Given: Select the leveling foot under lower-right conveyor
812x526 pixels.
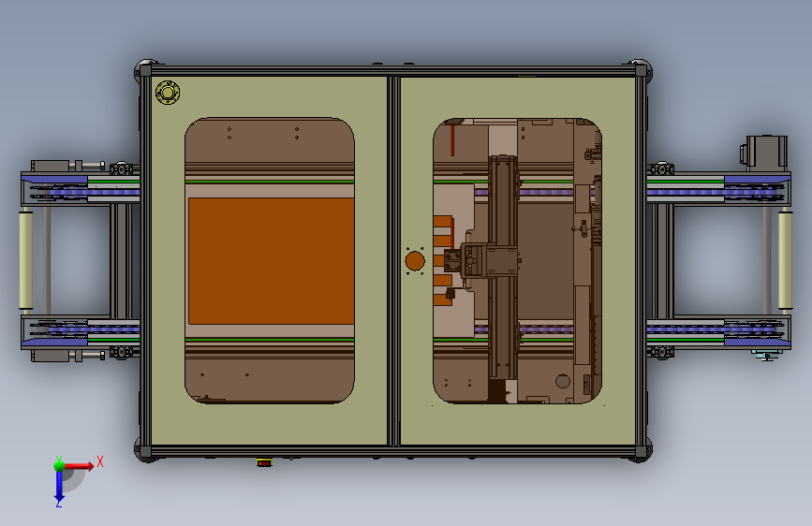Looking at the screenshot, I should click(x=766, y=355).
